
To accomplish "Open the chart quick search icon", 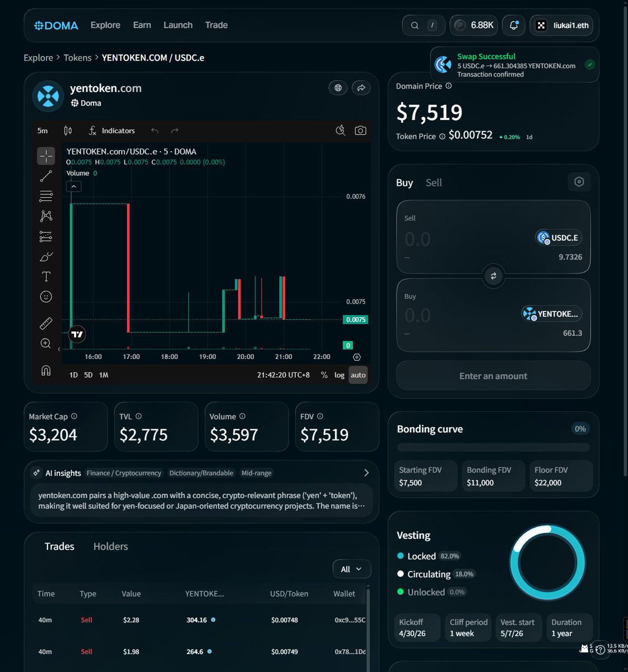I will click(340, 130).
